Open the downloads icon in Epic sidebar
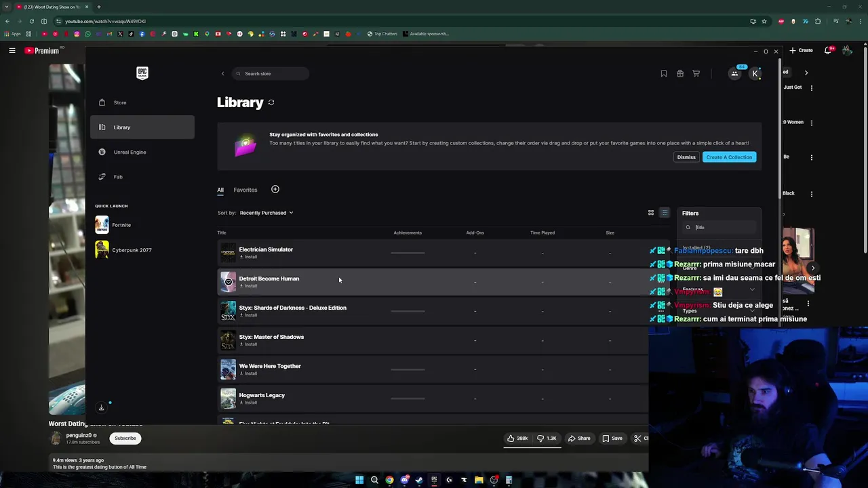 [x=102, y=407]
